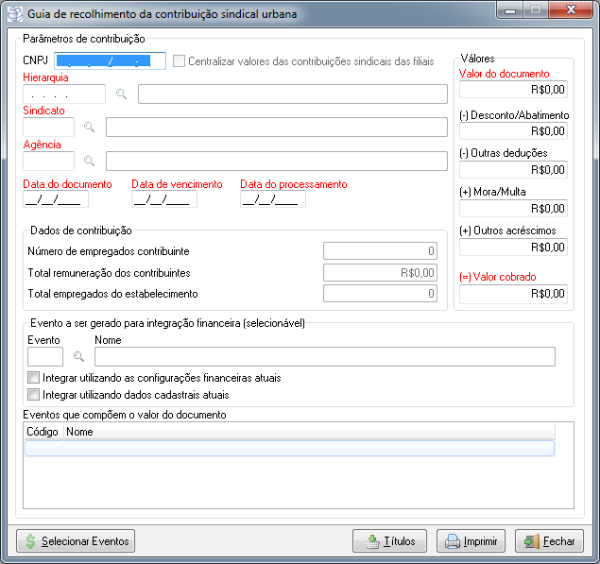Check Integrar utilizando as configurações financeiras atuais
Viewport: 600px width, 564px height.
coord(34,378)
